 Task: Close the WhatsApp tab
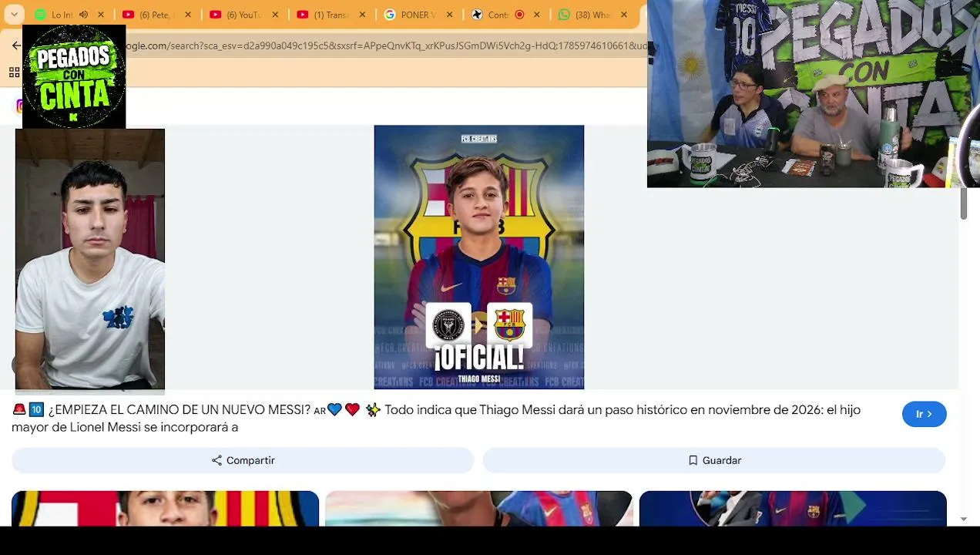pos(623,15)
